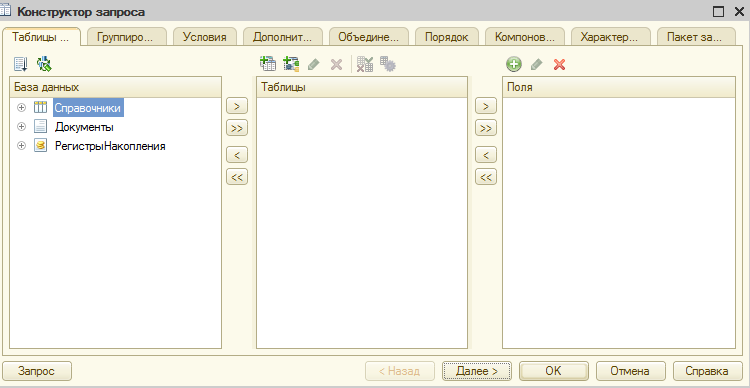Click the edit pencil icon above Поля
The width and height of the screenshot is (750, 388).
pyautogui.click(x=537, y=64)
